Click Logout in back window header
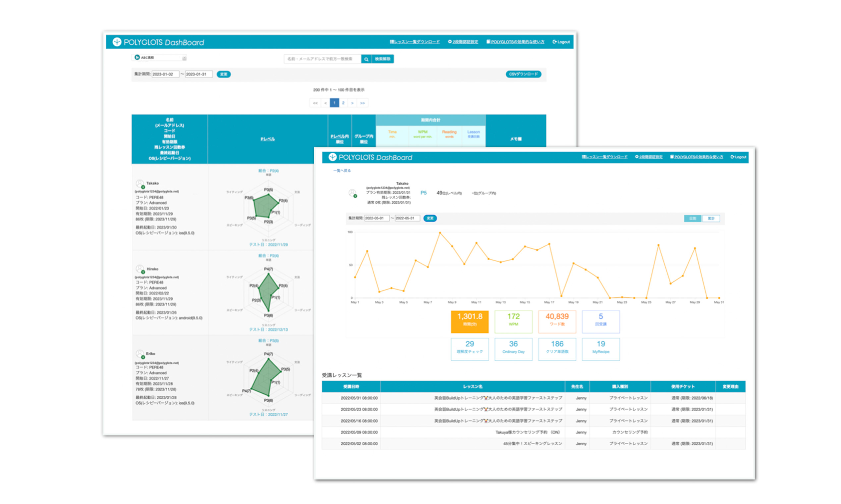The width and height of the screenshot is (841, 504). coord(561,42)
